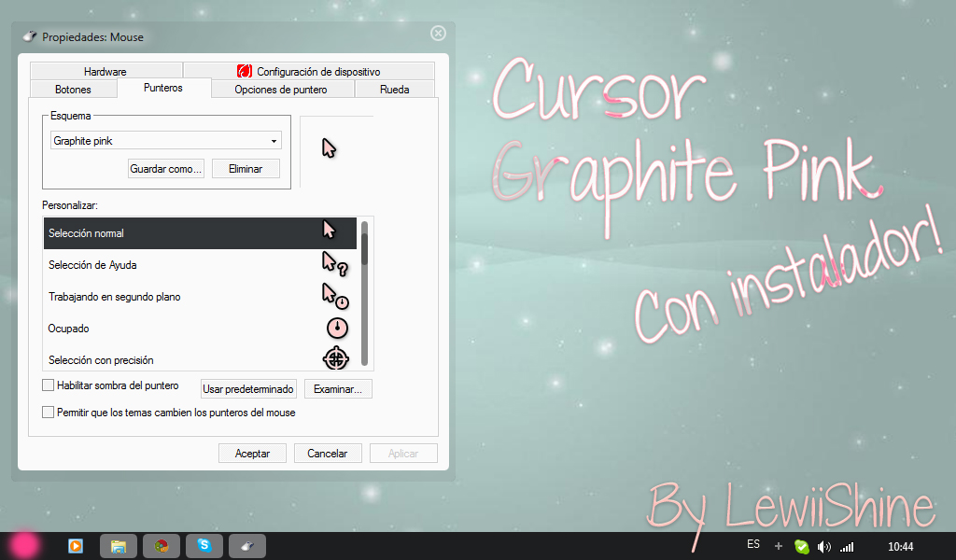Open the Graphite pink scheme dropdown
This screenshot has width=956, height=560.
point(274,140)
